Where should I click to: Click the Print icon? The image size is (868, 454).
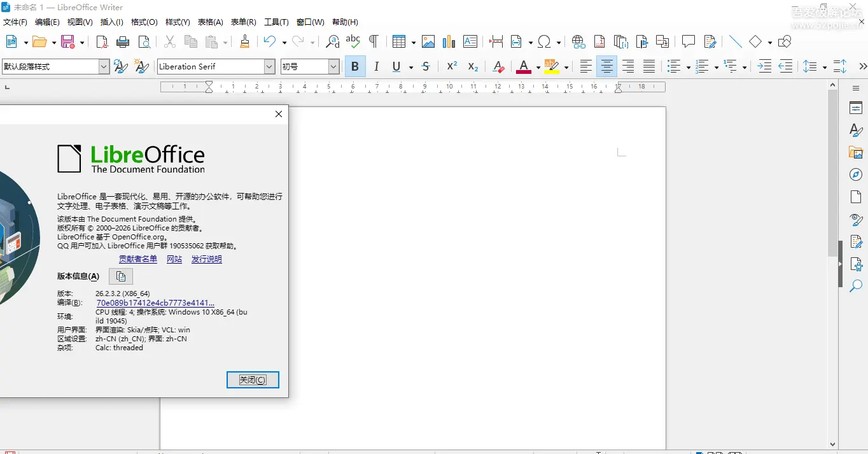coord(123,42)
